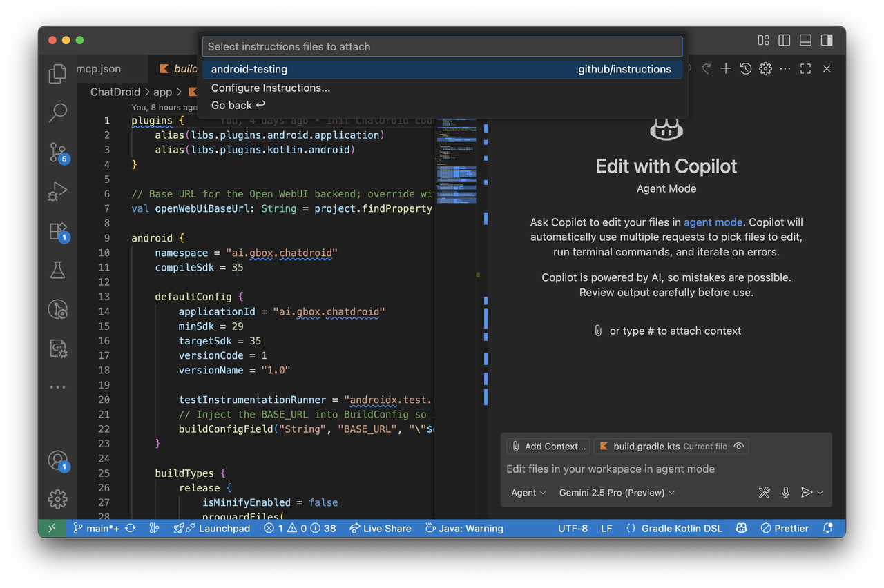This screenshot has width=884, height=588.
Task: Close the Copilot chat panel
Action: point(827,68)
